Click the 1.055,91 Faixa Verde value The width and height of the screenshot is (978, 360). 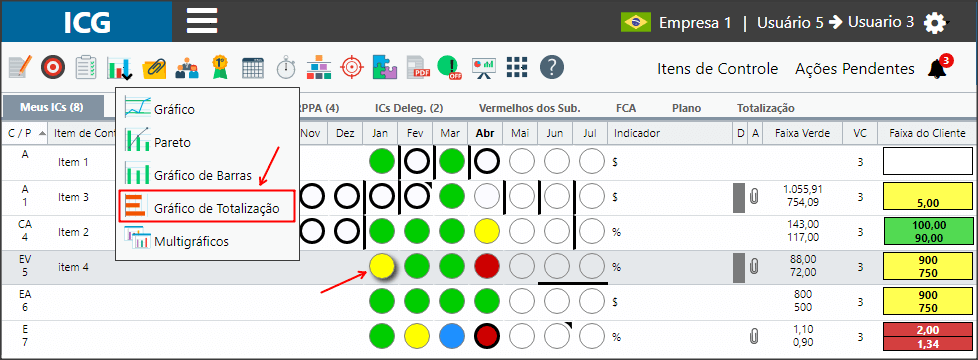[803, 190]
